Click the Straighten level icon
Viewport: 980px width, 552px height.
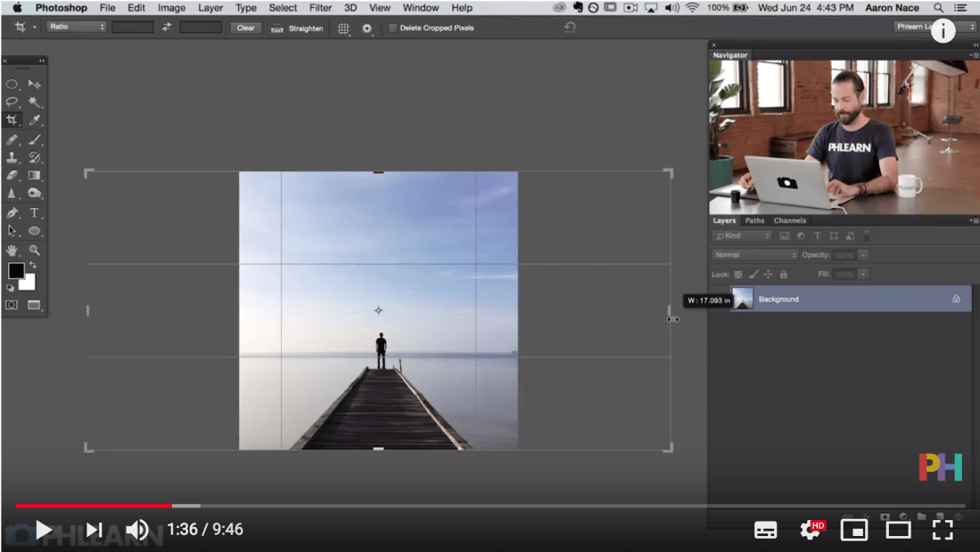tap(277, 29)
